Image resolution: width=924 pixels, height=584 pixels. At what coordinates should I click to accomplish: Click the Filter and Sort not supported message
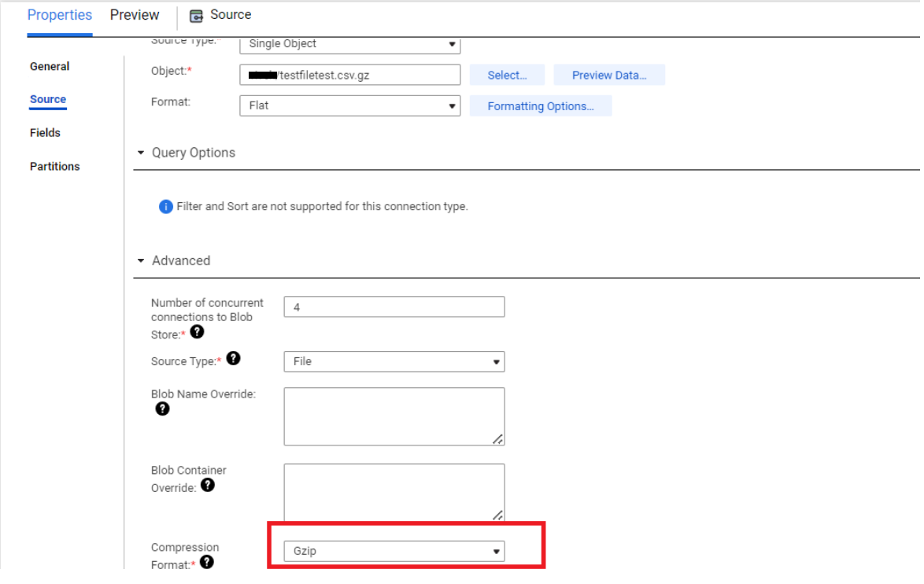click(x=322, y=207)
